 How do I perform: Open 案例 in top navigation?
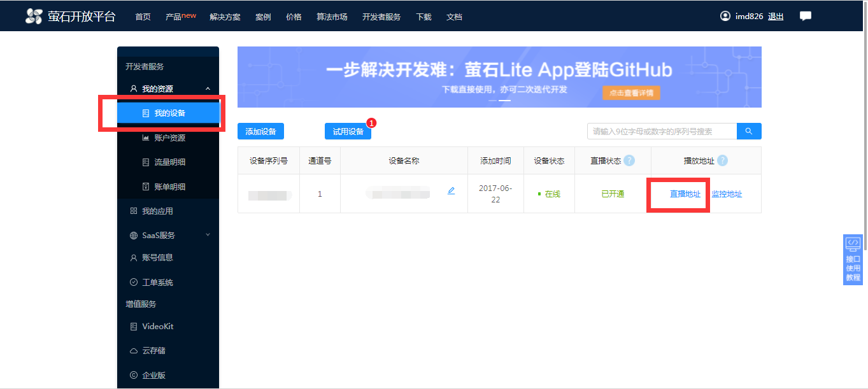pyautogui.click(x=263, y=17)
